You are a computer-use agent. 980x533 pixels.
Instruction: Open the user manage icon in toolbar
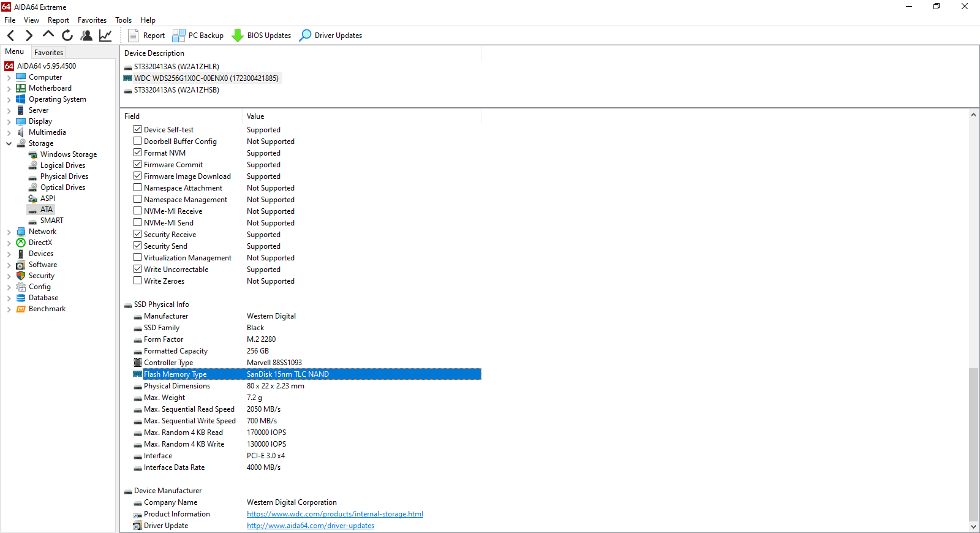(86, 36)
